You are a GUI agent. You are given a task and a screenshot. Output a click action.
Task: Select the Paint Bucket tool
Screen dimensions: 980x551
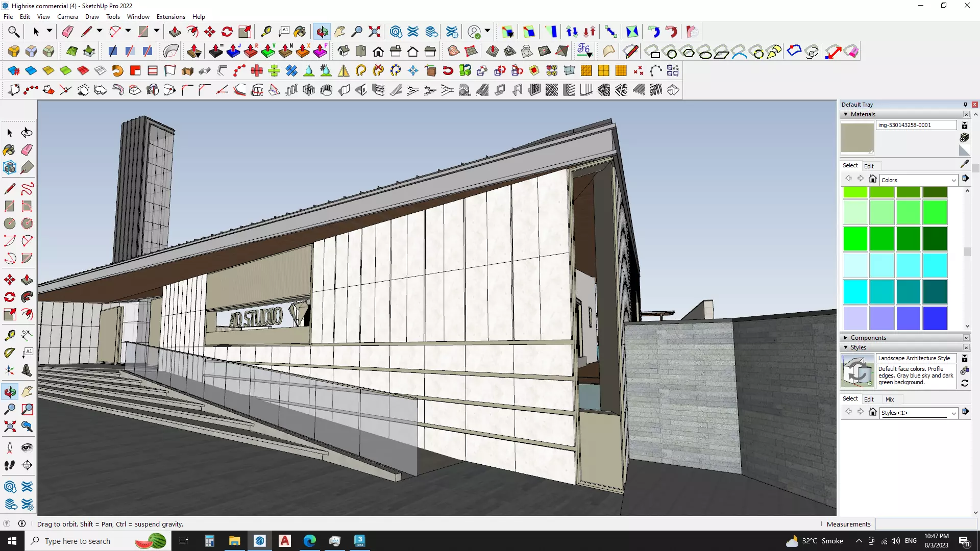coord(9,149)
